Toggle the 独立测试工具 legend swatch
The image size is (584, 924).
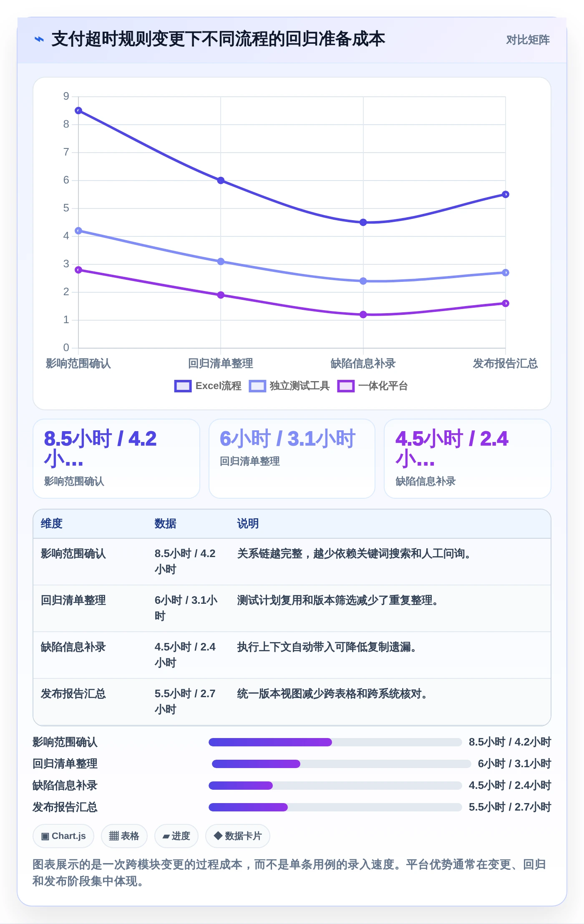(257, 386)
